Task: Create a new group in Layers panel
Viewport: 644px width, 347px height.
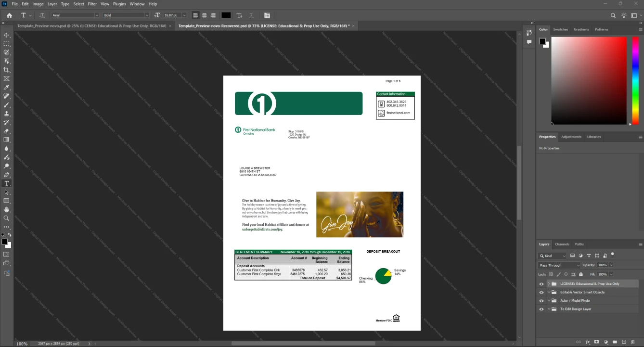Action: 615,342
